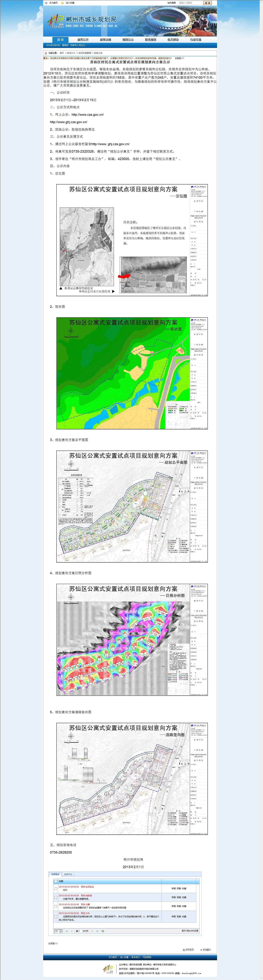Check the comment by 网友:冷餐
This screenshot has width=263, height=980.
56,906
